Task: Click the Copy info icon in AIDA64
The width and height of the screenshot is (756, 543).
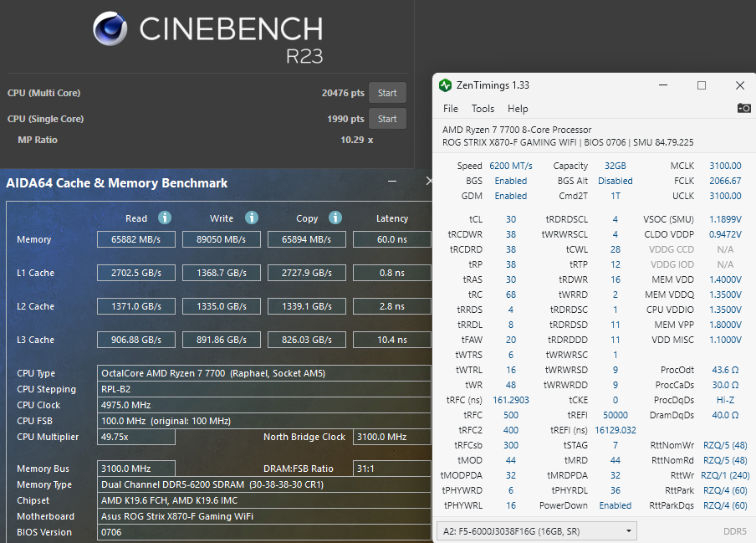Action: [335, 218]
